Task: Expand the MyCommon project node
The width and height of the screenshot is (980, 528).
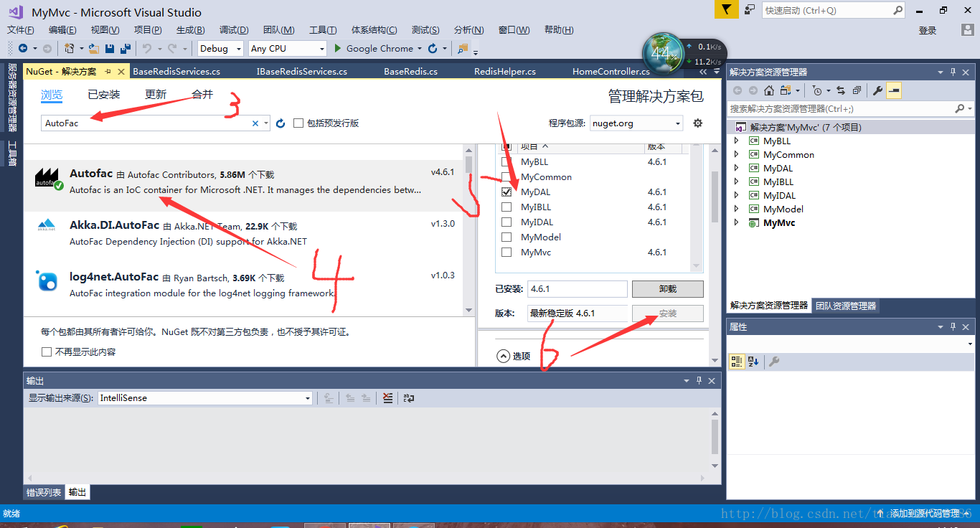Action: click(736, 155)
